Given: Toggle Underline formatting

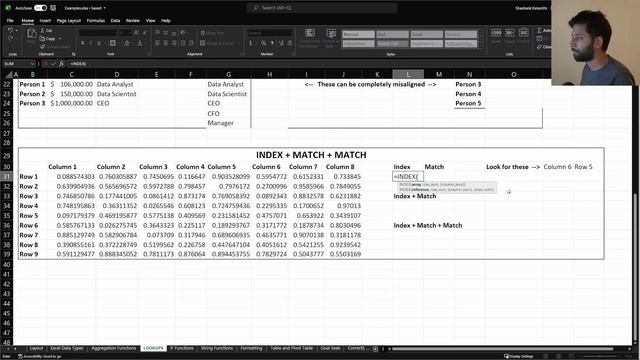Looking at the screenshot, I should [99, 43].
